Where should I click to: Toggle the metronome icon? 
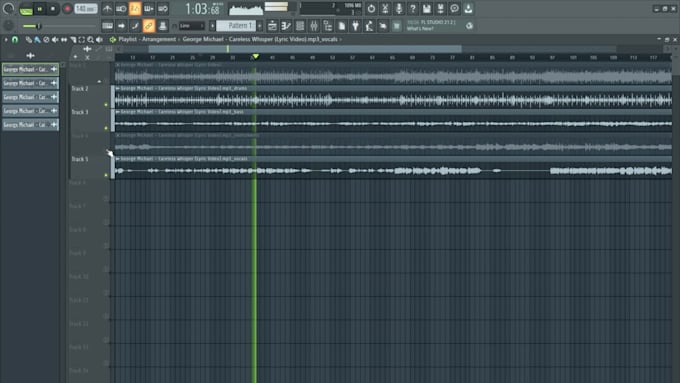point(107,9)
